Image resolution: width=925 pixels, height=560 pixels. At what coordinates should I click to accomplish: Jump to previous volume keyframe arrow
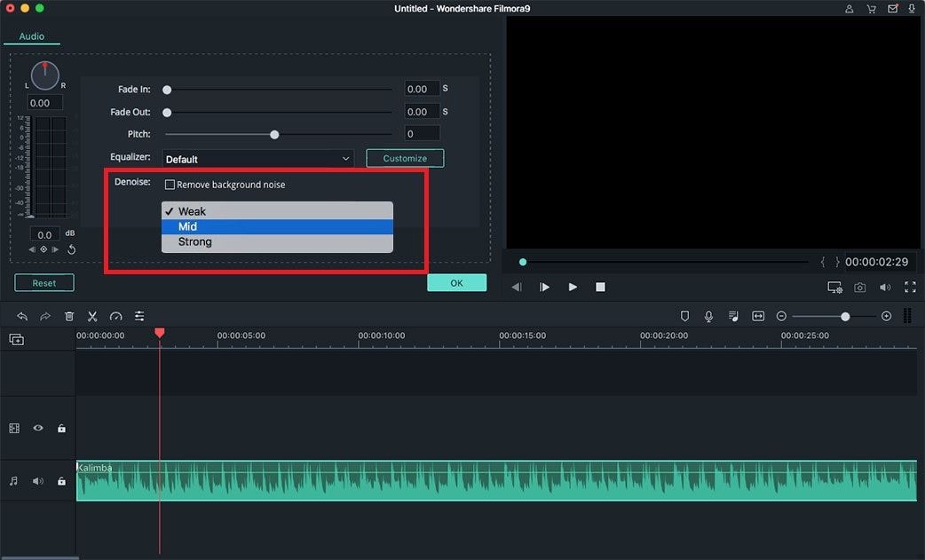(x=32, y=249)
